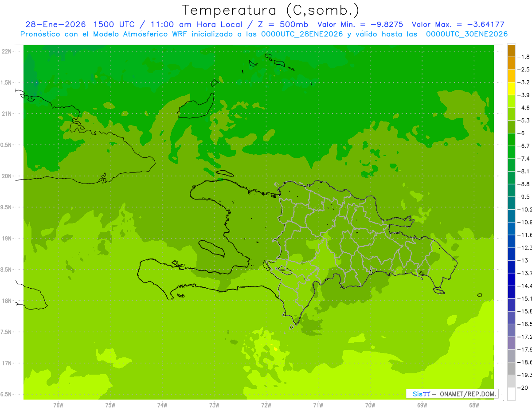Click the '-8.1' legend value
Screen dimensions: 532x411
[x=524, y=171]
